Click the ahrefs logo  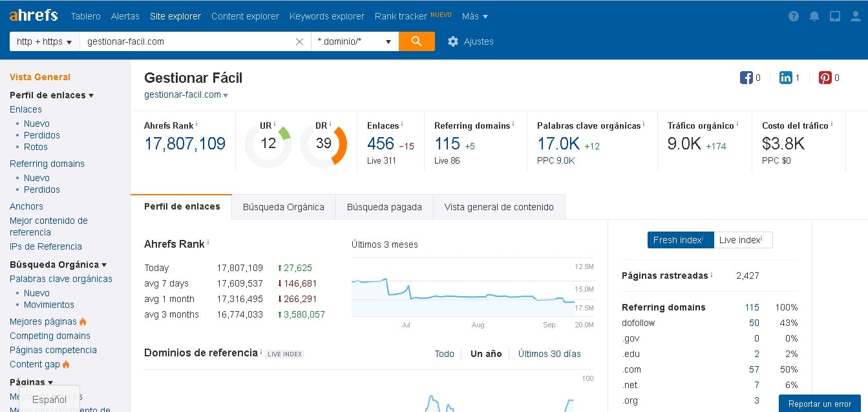coord(33,16)
